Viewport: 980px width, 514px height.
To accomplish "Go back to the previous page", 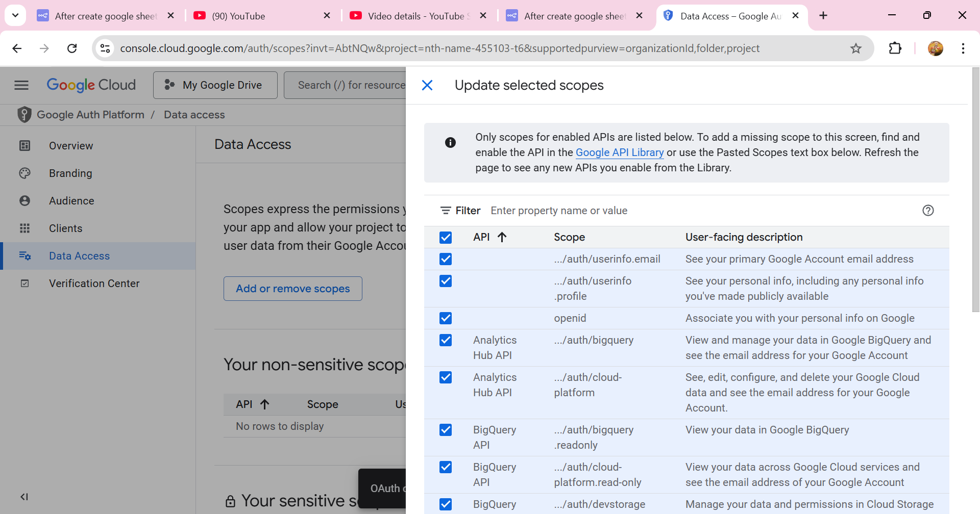I will [17, 48].
